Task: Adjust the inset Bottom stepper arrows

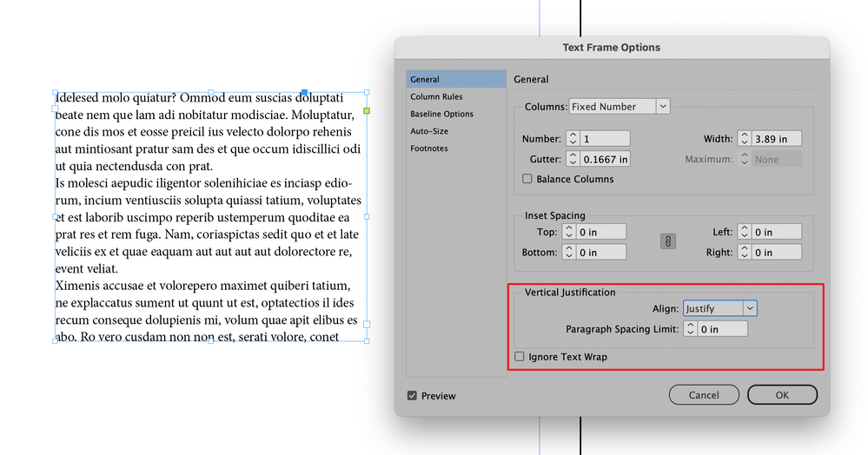Action: 569,252
